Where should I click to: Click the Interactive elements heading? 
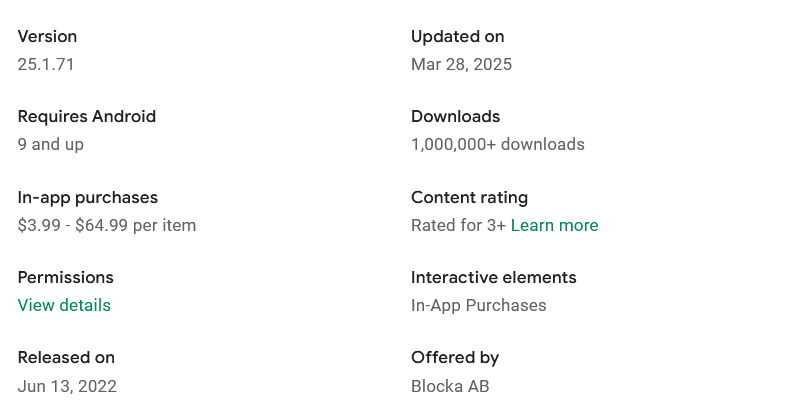click(x=493, y=277)
